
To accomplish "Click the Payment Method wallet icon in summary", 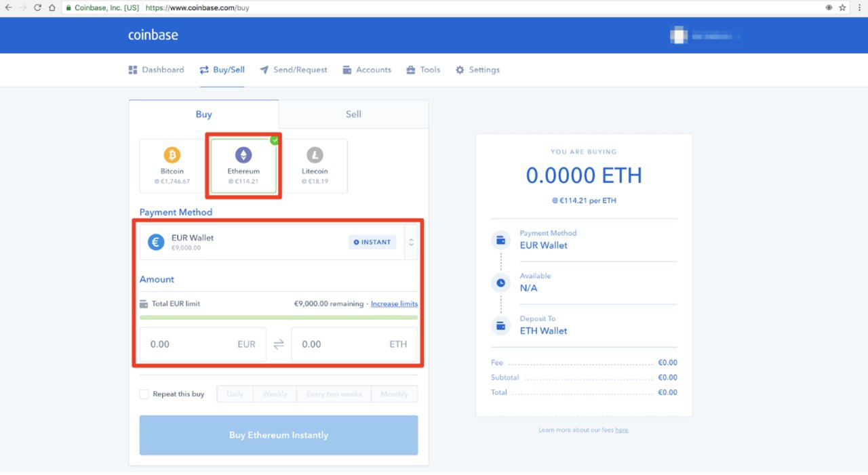I will (500, 240).
